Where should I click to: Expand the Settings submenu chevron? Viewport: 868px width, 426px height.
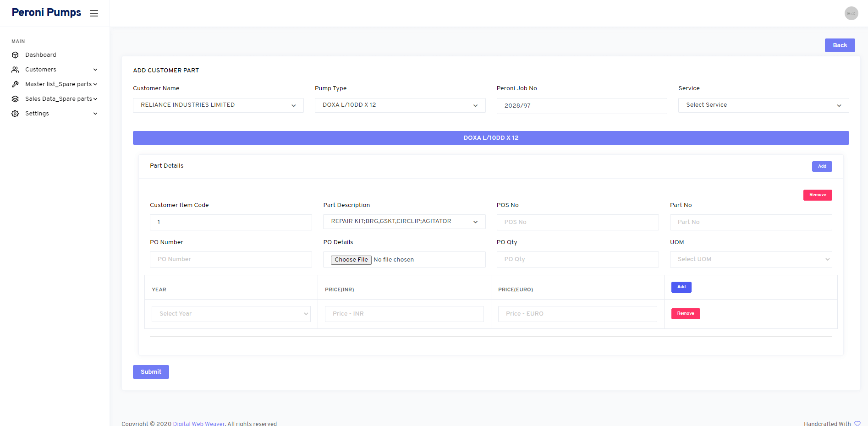[95, 114]
